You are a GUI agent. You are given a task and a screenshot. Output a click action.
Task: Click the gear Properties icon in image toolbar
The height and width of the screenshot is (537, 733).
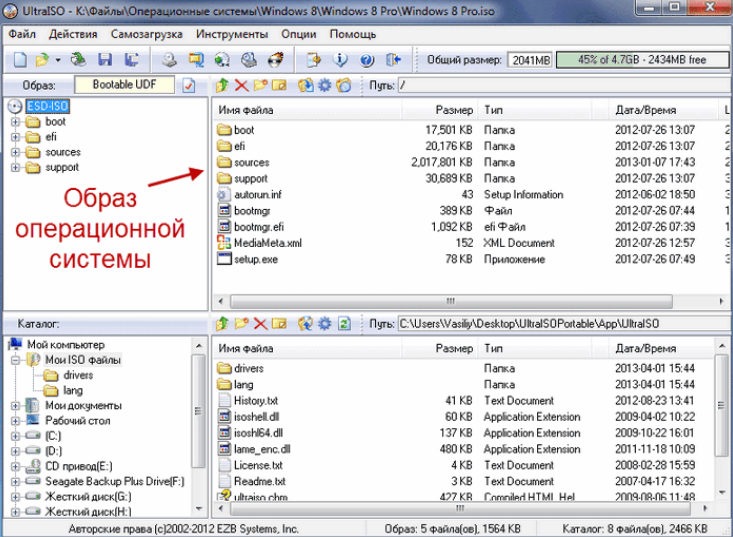pos(324,86)
